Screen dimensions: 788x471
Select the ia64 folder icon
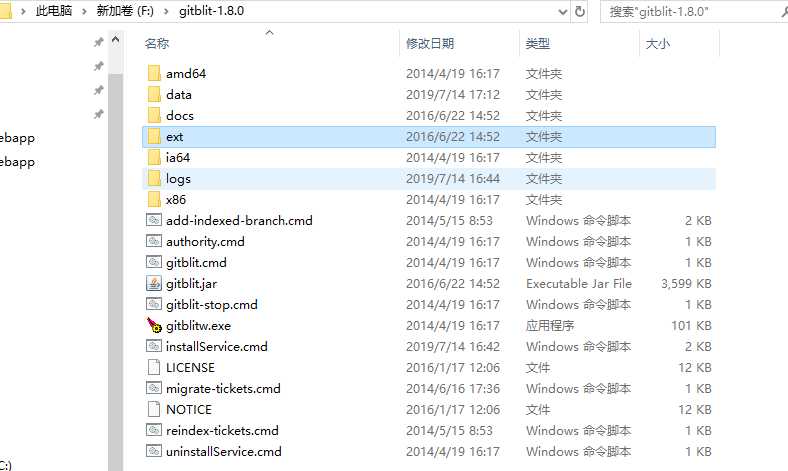(x=154, y=158)
